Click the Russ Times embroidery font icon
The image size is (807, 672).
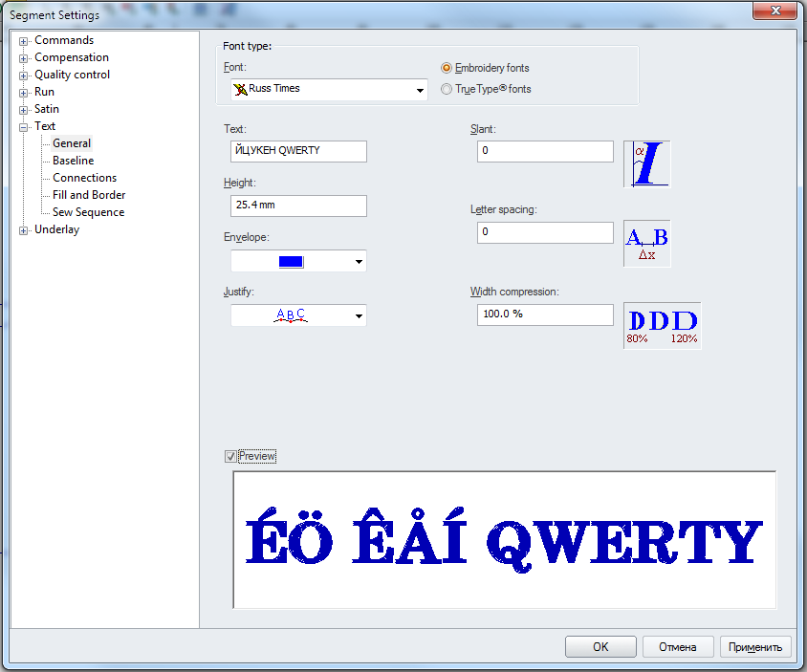pyautogui.click(x=239, y=89)
